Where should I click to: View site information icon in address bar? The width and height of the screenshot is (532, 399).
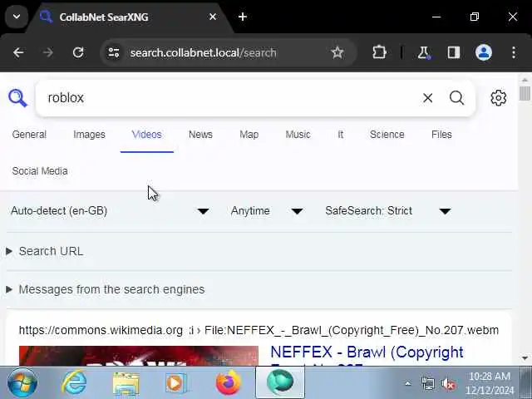(114, 52)
